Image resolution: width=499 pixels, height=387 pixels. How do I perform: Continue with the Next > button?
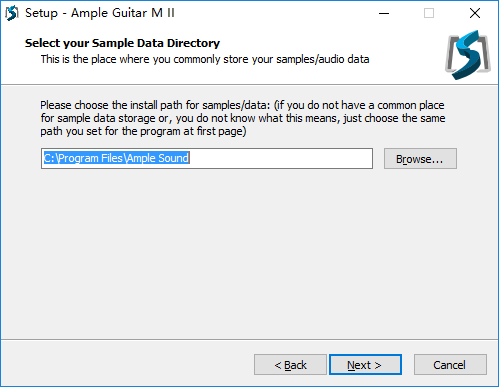point(365,365)
